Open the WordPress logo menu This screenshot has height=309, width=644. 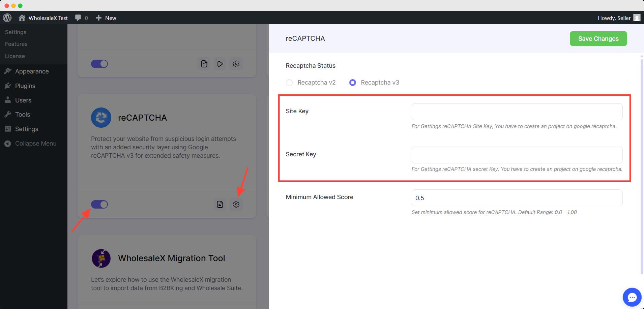coord(7,18)
